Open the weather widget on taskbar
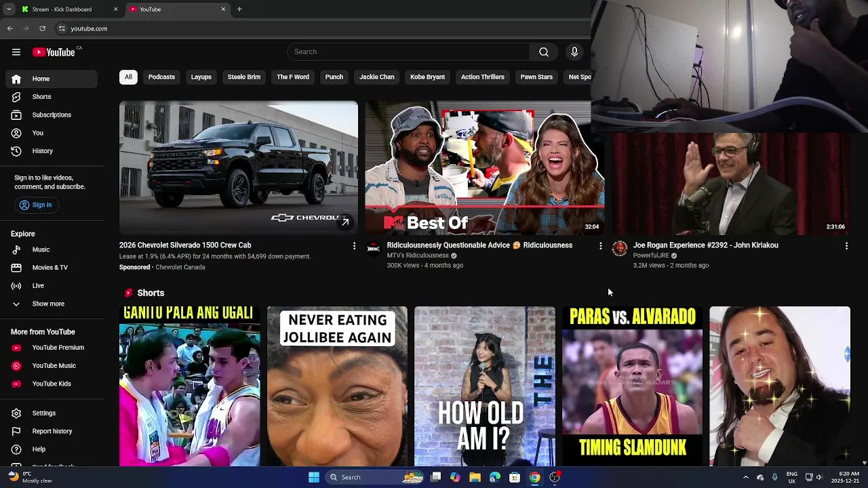 [x=31, y=477]
